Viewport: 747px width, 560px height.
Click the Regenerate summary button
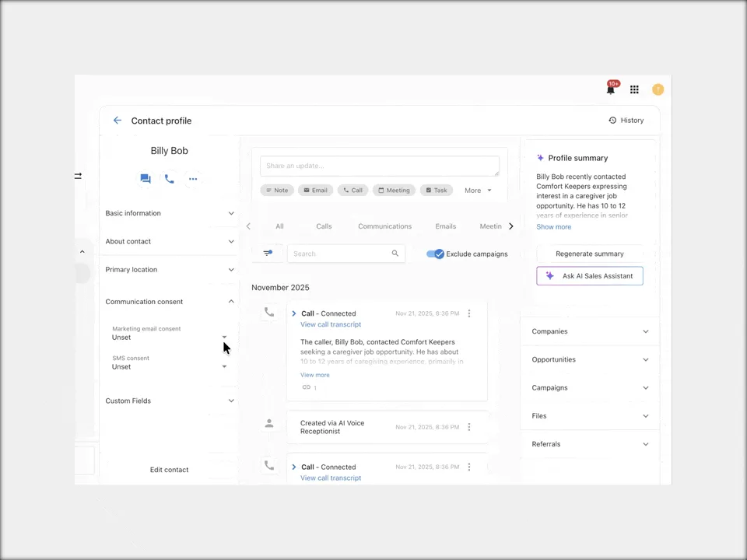point(589,254)
